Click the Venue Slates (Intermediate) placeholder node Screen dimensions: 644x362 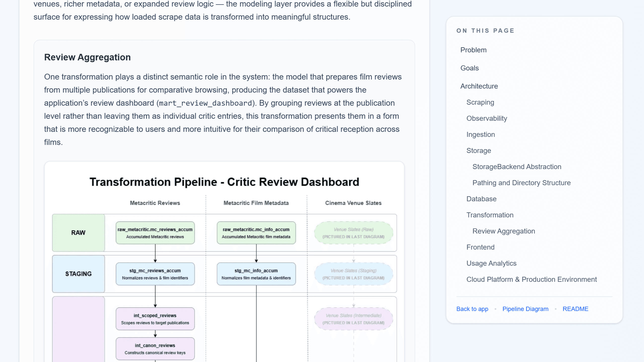353,319
